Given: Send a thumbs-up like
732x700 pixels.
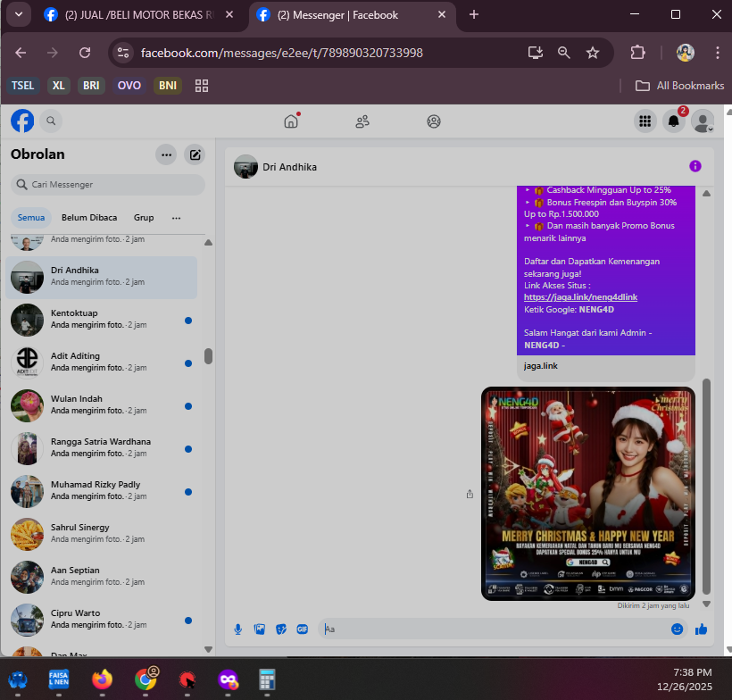Looking at the screenshot, I should pos(701,629).
